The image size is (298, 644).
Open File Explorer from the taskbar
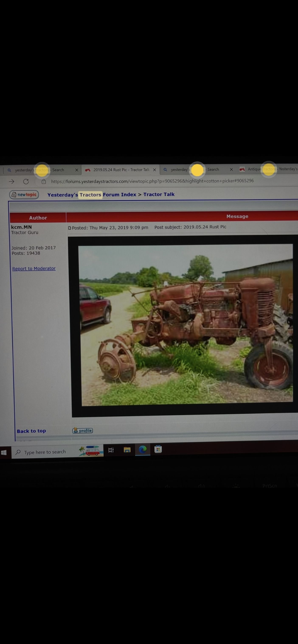coord(127,450)
